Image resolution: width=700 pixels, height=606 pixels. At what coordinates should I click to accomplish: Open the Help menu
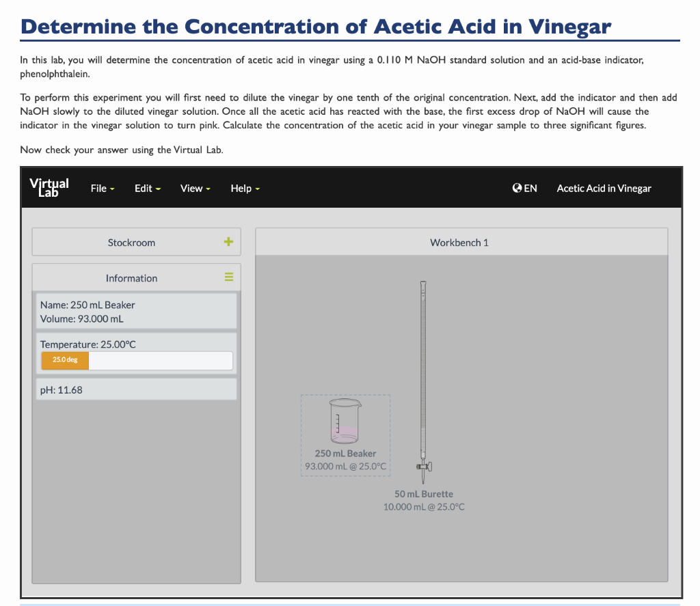[x=245, y=189]
